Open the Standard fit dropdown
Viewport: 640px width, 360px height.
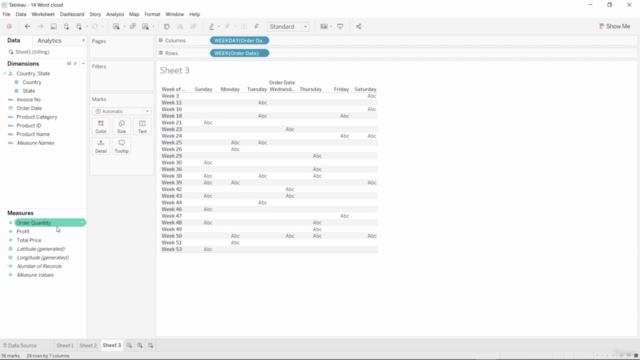click(x=288, y=27)
